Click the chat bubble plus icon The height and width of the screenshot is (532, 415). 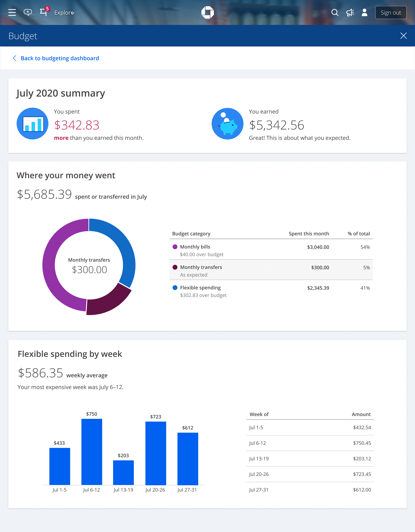pyautogui.click(x=28, y=12)
